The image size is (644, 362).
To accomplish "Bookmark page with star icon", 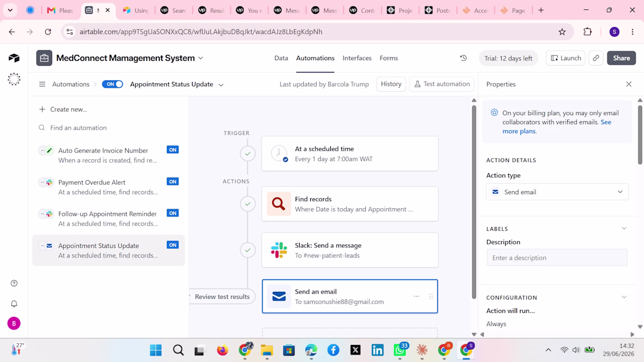I will tap(562, 32).
